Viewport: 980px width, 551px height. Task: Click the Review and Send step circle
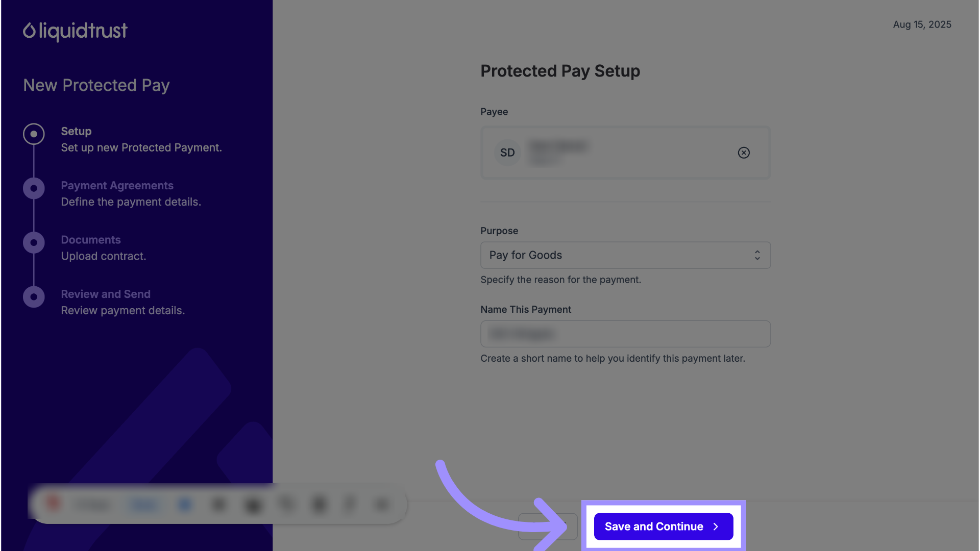click(x=34, y=297)
